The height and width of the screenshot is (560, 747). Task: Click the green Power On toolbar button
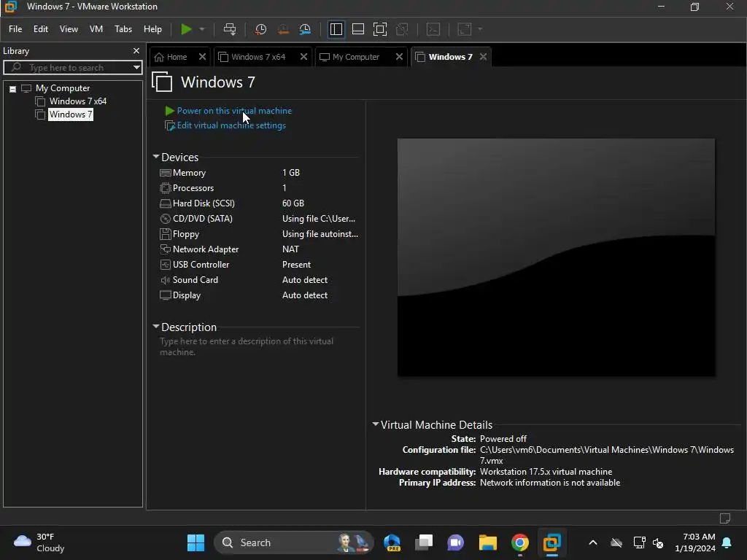pos(186,29)
